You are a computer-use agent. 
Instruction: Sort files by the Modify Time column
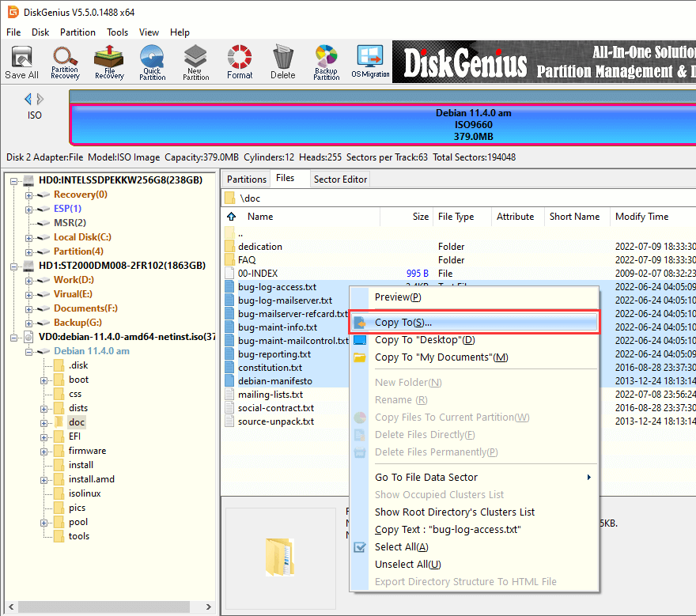641,217
